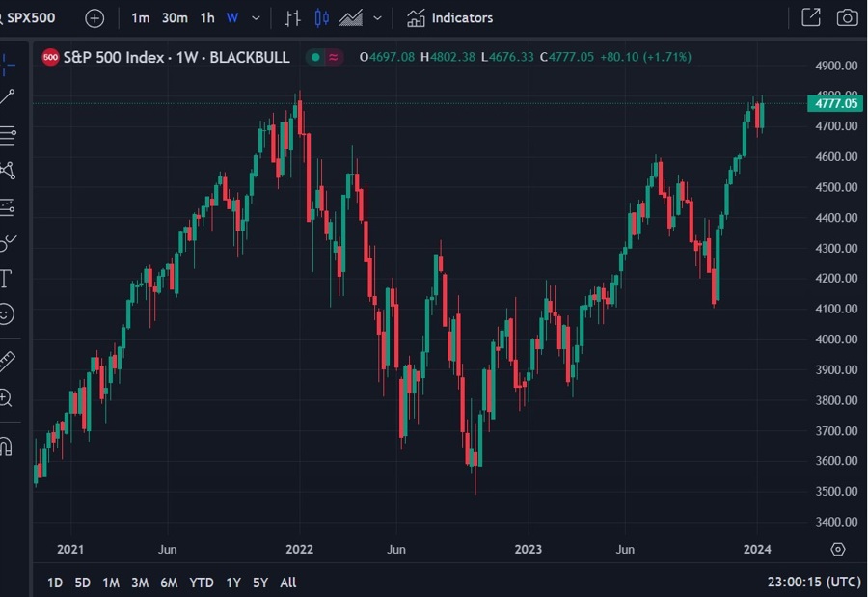
Task: Toggle the green market status indicator
Action: point(315,57)
